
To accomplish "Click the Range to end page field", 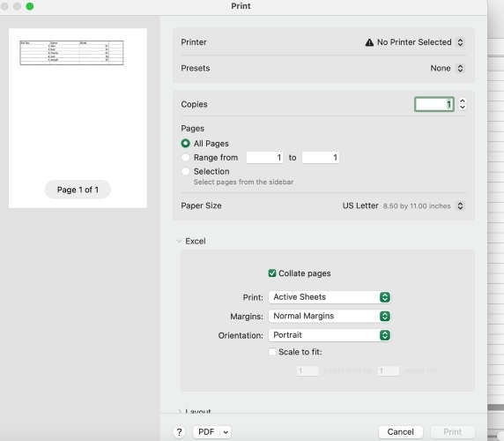I will click(321, 158).
